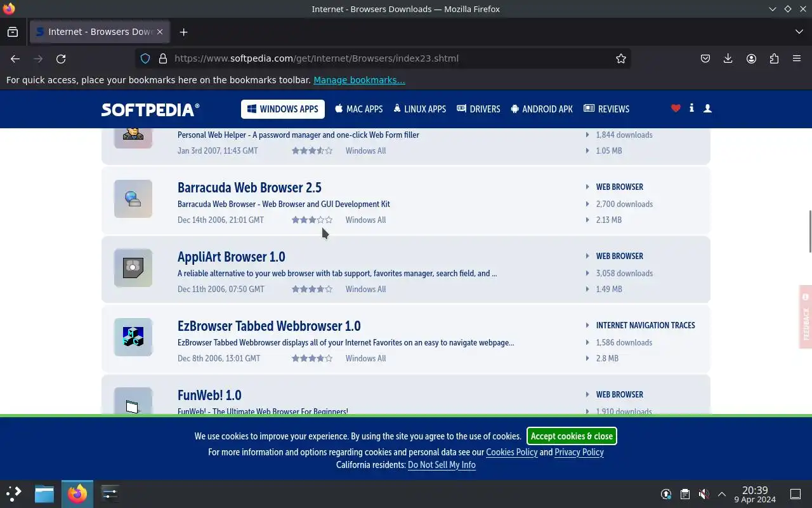Open file manager from taskbar

point(44,493)
